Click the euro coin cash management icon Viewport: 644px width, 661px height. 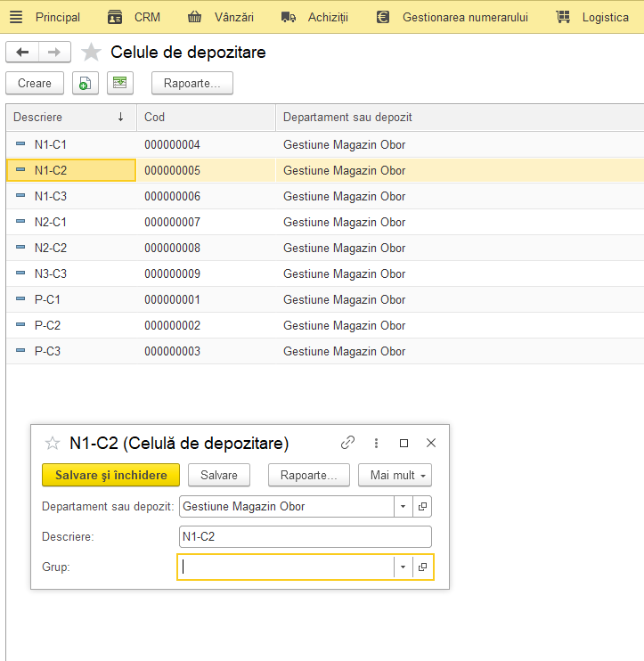click(383, 17)
